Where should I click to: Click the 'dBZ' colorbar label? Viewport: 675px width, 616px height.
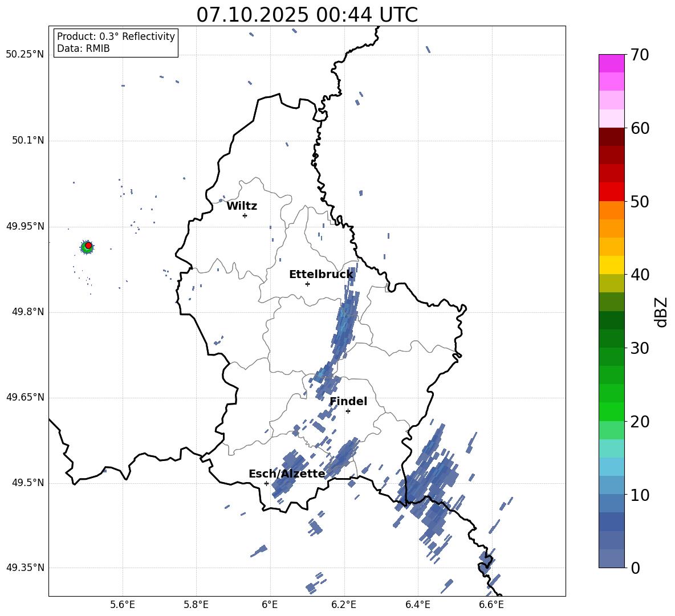[662, 312]
